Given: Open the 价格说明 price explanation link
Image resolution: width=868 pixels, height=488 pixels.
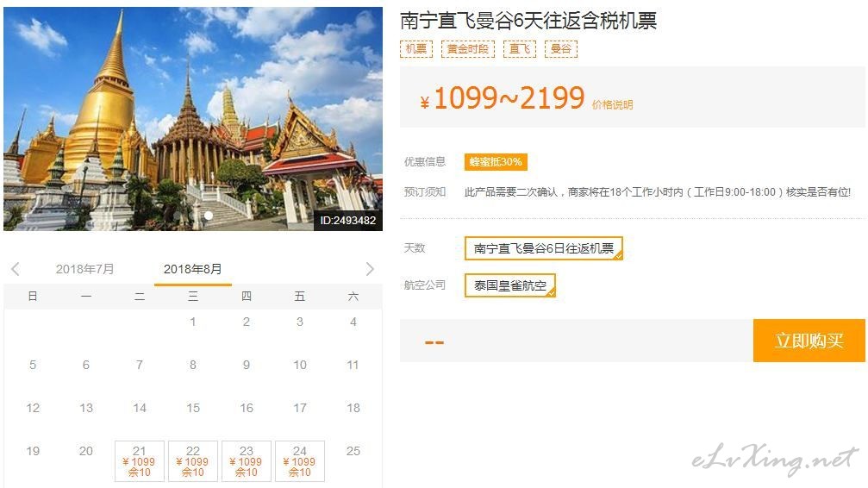Looking at the screenshot, I should 612,104.
